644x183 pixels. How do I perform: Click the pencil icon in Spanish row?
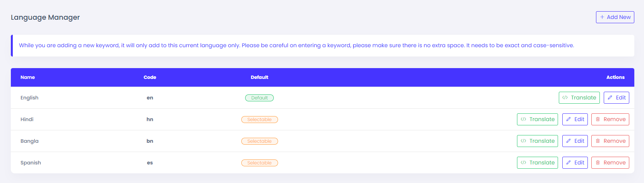pyautogui.click(x=568, y=162)
